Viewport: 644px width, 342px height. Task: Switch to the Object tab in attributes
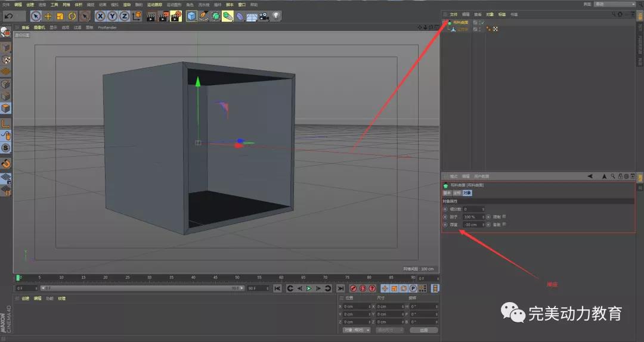click(x=466, y=193)
